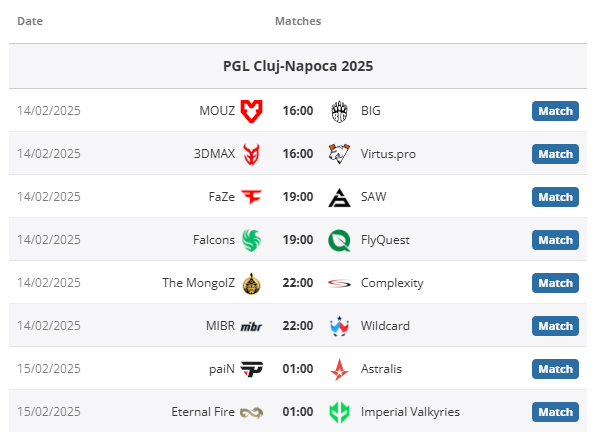The image size is (597, 440).
Task: Click the BIG team paw logo
Action: tap(339, 111)
